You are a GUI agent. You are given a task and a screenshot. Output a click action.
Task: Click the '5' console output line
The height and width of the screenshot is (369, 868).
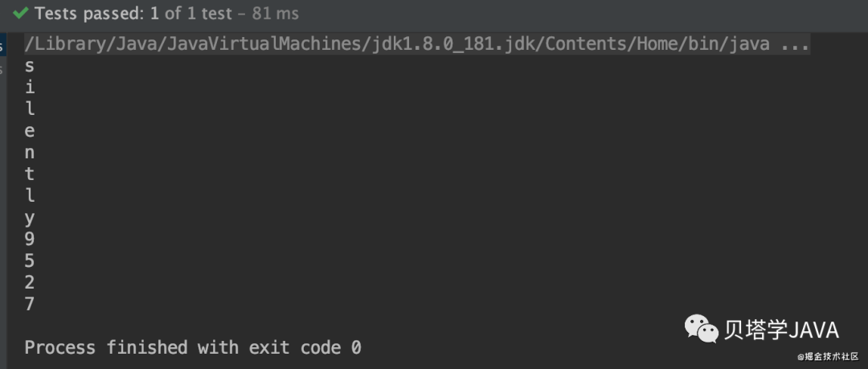pyautogui.click(x=30, y=260)
